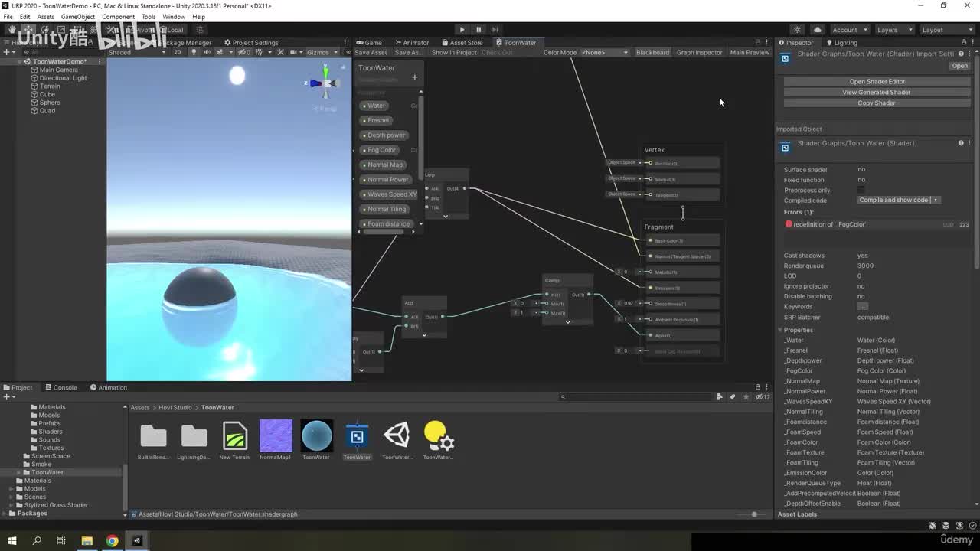980x551 pixels.
Task: Select the redefinition of _FogColor error
Action: pyautogui.click(x=877, y=224)
